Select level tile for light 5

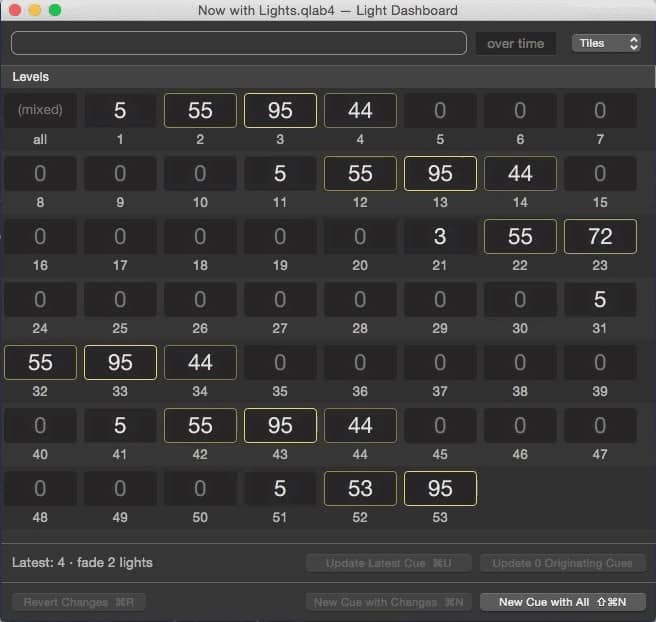(440, 110)
